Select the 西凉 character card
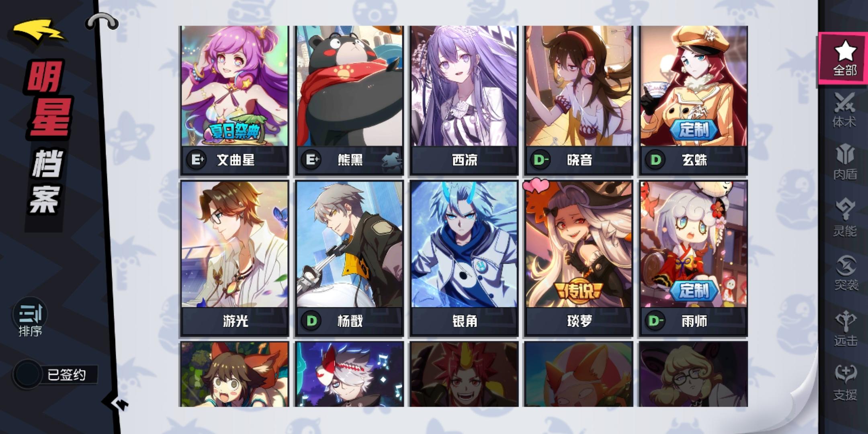The image size is (868, 434). [x=464, y=100]
